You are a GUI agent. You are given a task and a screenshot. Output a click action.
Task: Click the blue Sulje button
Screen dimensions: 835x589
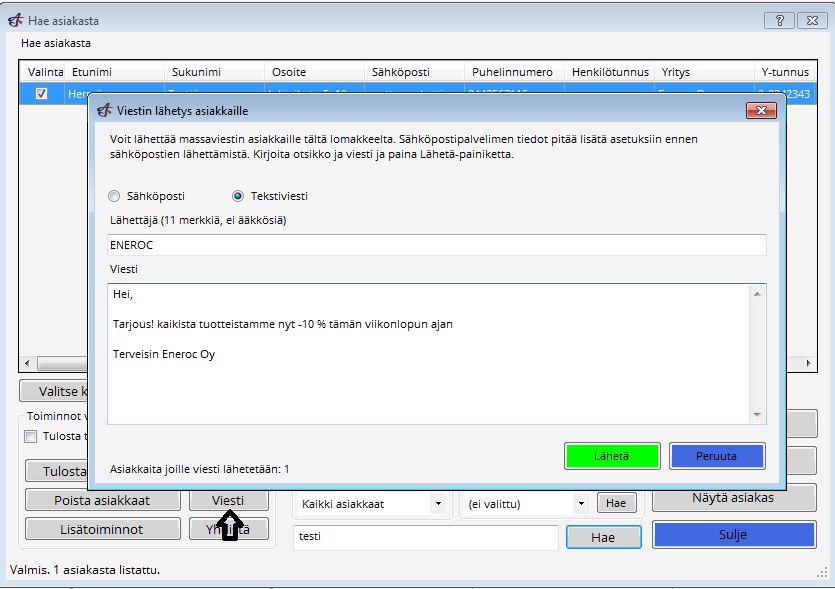coord(732,535)
